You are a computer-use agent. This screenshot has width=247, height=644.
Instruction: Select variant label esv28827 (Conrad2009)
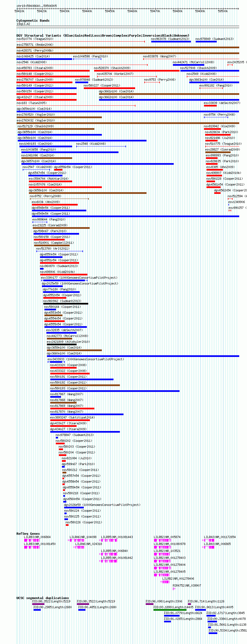[222, 150]
